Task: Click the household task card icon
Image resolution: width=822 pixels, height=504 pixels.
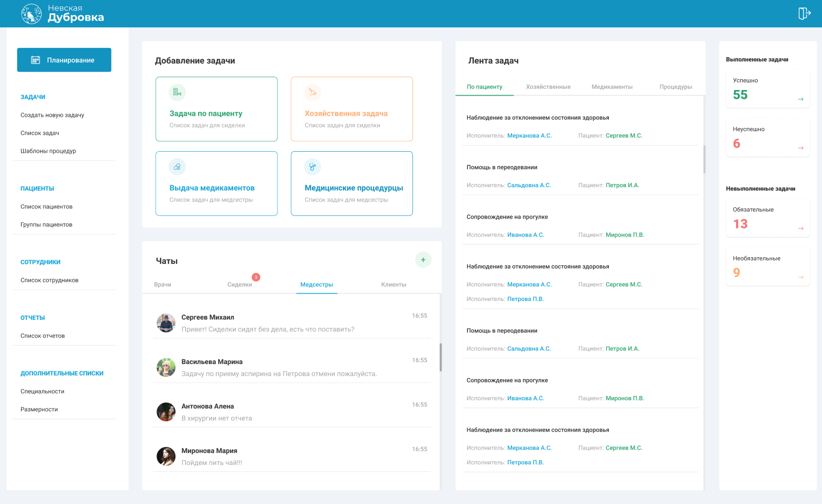Action: (x=312, y=93)
